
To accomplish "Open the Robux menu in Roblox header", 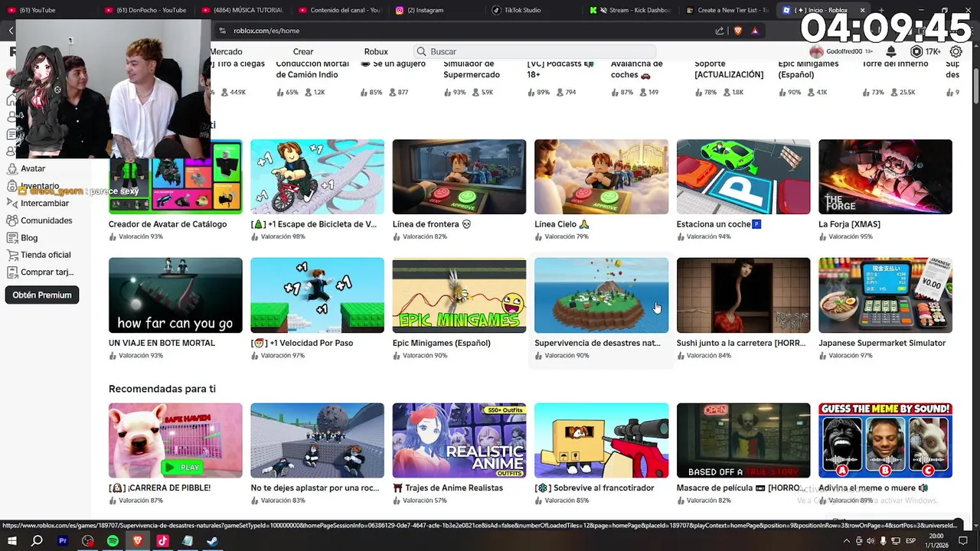I will pyautogui.click(x=376, y=51).
